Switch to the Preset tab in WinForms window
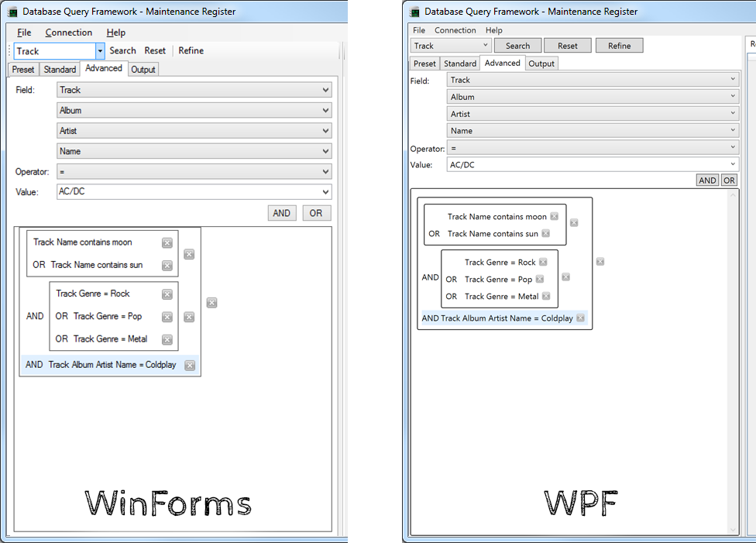756x543 pixels. (x=23, y=70)
